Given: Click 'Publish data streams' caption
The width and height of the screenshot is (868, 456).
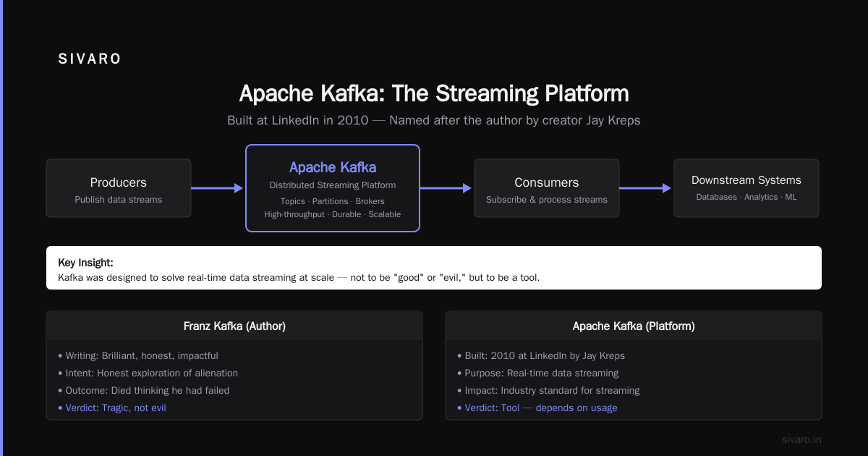Looking at the screenshot, I should pyautogui.click(x=119, y=200).
